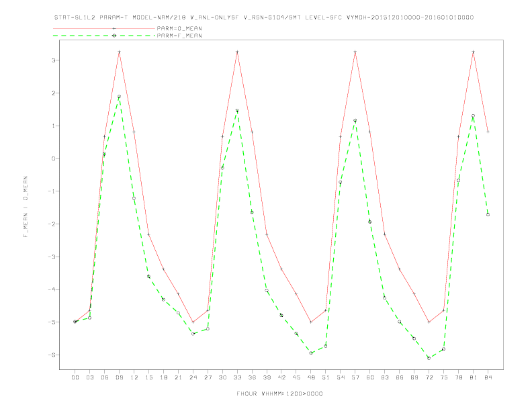Click x-axis tick label 24
Screen dimensions: 532x411
point(193,377)
